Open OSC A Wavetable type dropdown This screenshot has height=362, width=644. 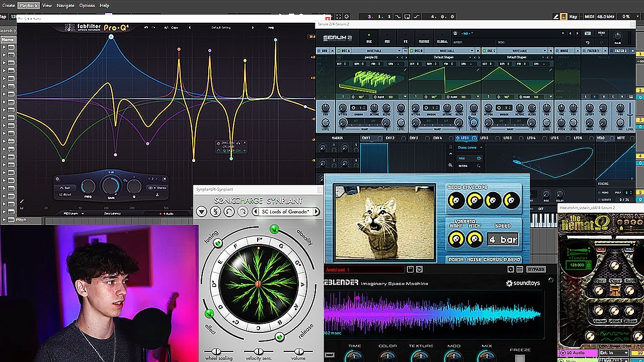[377, 51]
